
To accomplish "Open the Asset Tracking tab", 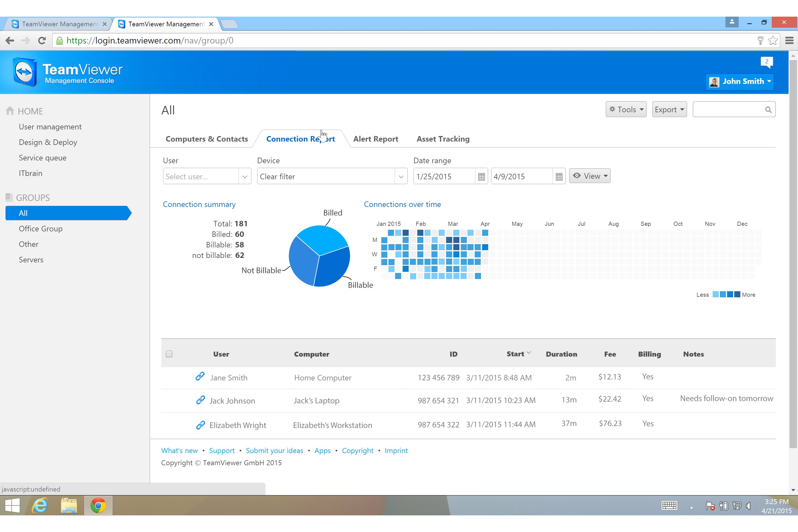I will (443, 139).
